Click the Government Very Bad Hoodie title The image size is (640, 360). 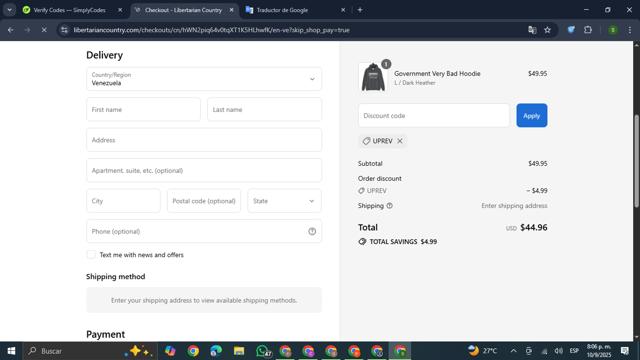click(437, 73)
